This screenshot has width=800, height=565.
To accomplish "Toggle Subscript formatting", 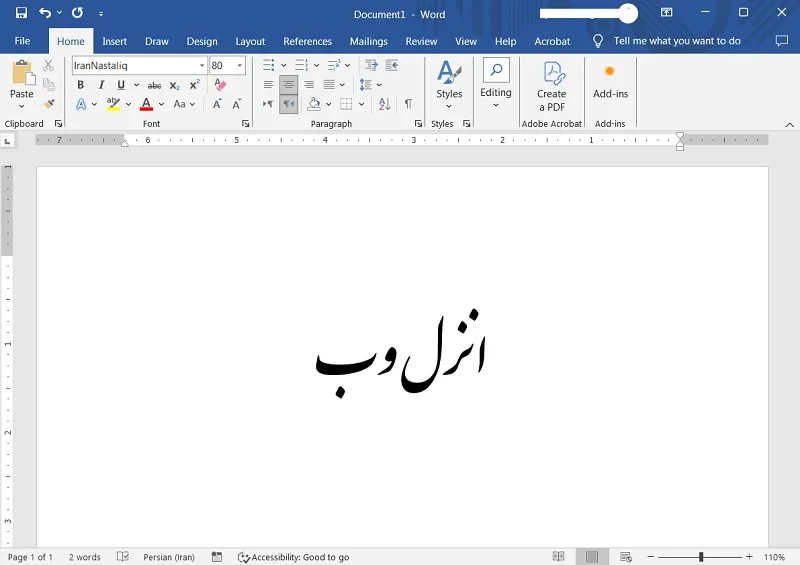I will tap(174, 85).
